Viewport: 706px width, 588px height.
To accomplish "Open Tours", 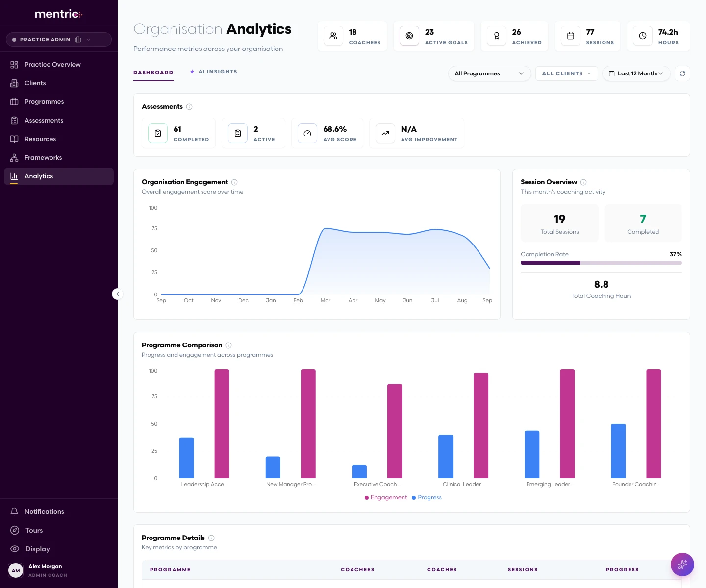I will click(x=59, y=531).
